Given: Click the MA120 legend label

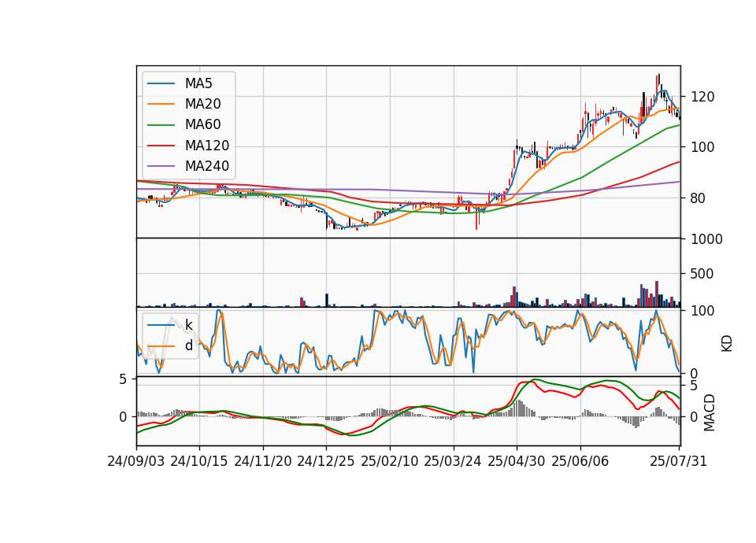Looking at the screenshot, I should 207,146.
